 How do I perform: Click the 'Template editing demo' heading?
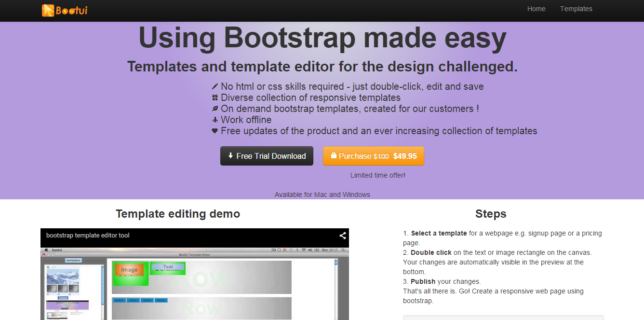(x=178, y=214)
